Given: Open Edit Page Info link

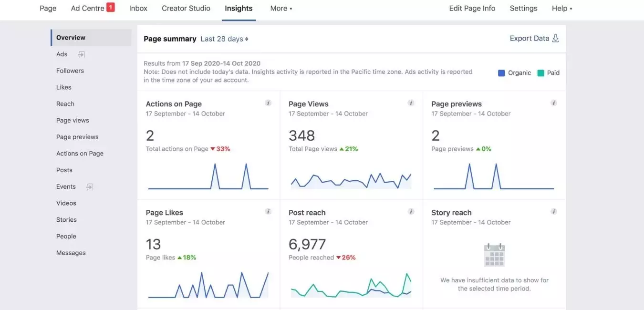Looking at the screenshot, I should [x=472, y=9].
